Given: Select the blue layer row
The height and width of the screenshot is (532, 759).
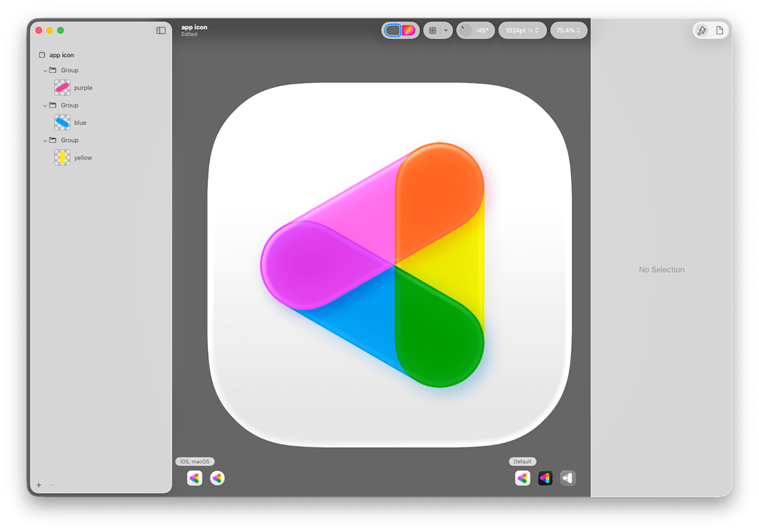Looking at the screenshot, I should pos(101,123).
